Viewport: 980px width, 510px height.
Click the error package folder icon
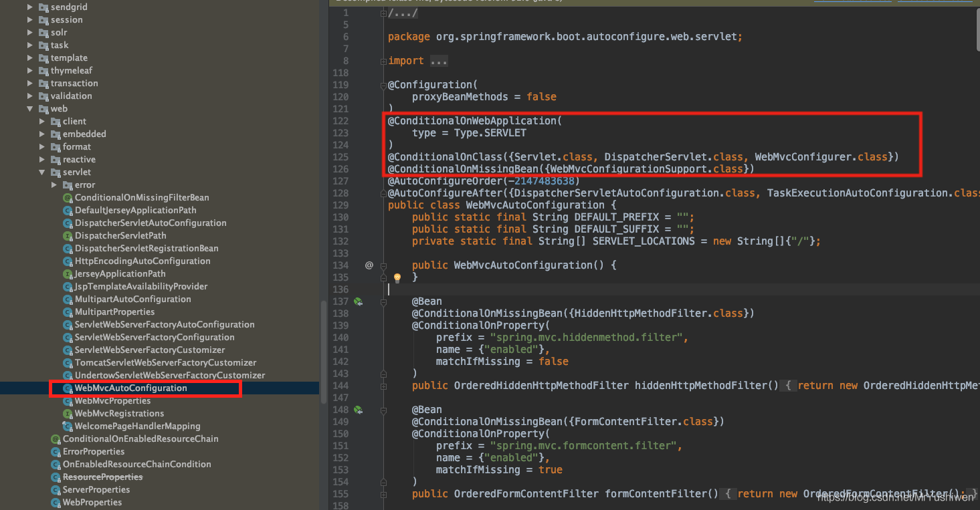point(68,185)
